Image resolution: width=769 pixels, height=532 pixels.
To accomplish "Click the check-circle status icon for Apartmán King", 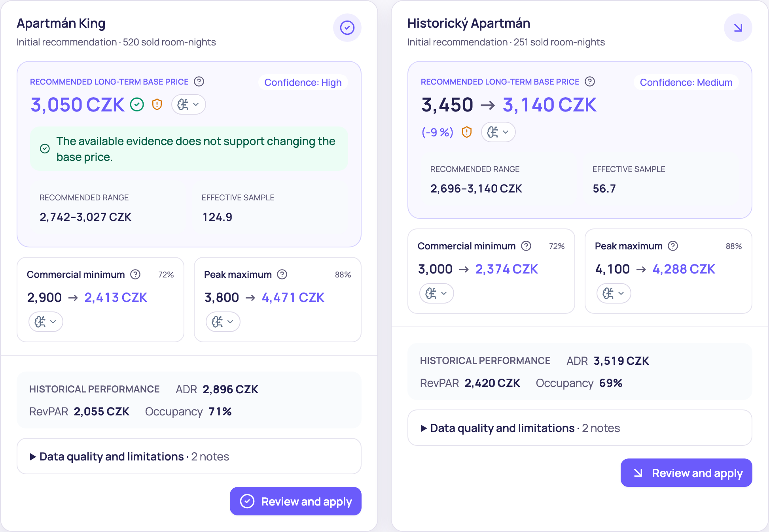I will [347, 28].
